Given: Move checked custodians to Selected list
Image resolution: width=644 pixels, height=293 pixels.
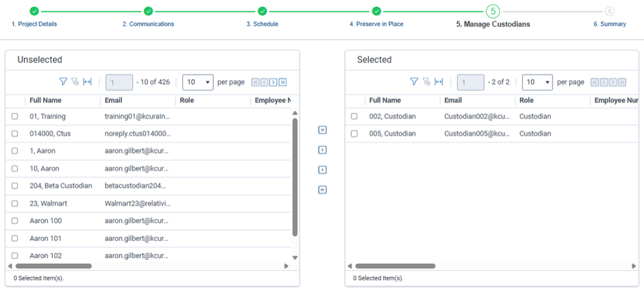Looking at the screenshot, I should coord(323,150).
